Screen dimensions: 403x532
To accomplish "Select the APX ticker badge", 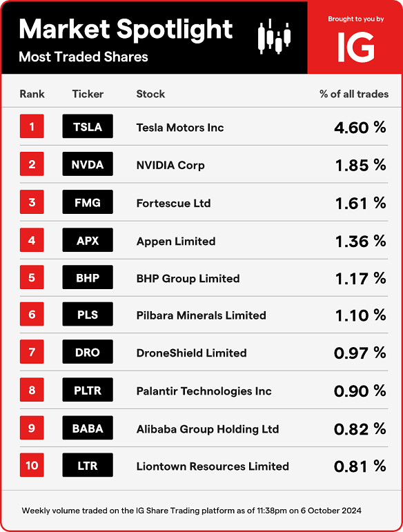I will click(x=88, y=240).
